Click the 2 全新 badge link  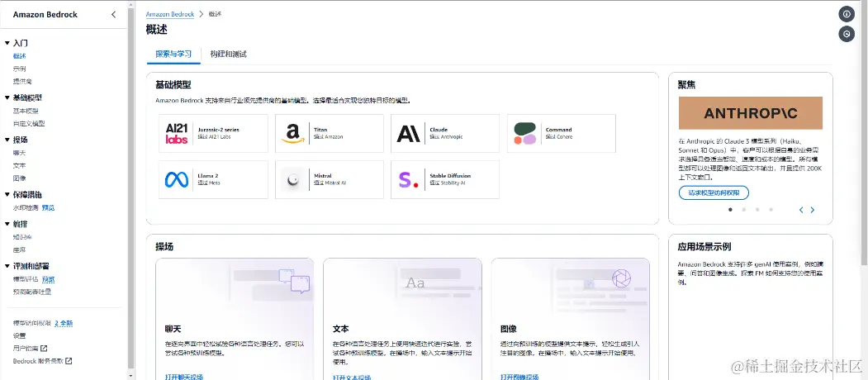64,323
